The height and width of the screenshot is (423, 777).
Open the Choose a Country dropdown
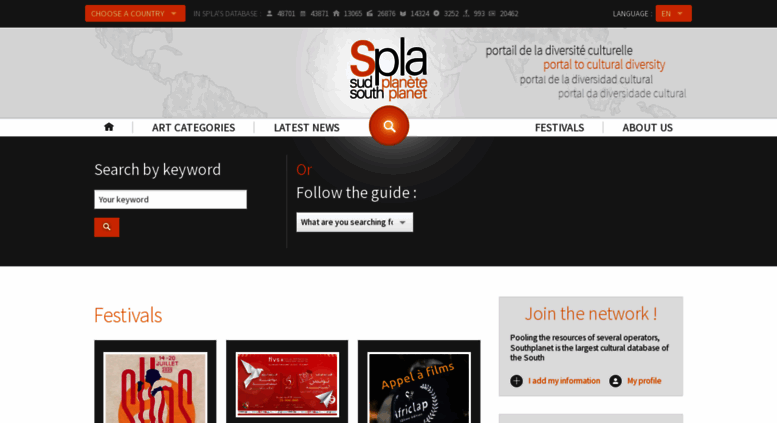pyautogui.click(x=135, y=14)
